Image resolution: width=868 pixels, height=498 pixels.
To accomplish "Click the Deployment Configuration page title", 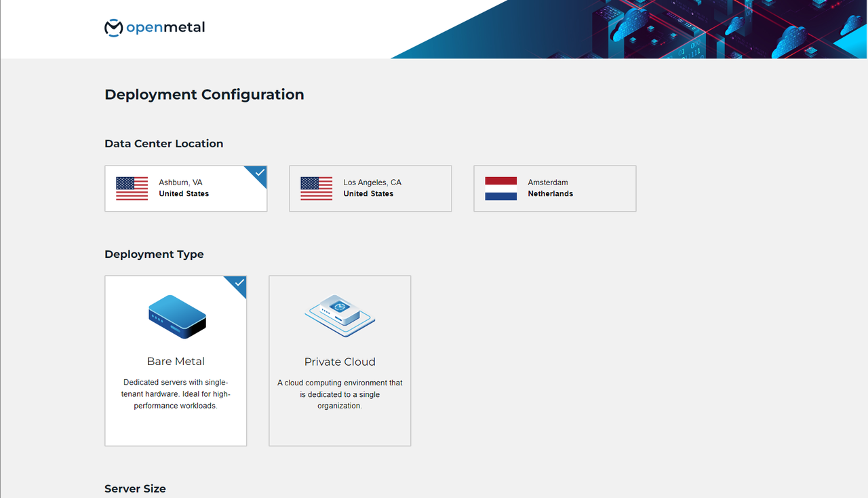I will (204, 94).
